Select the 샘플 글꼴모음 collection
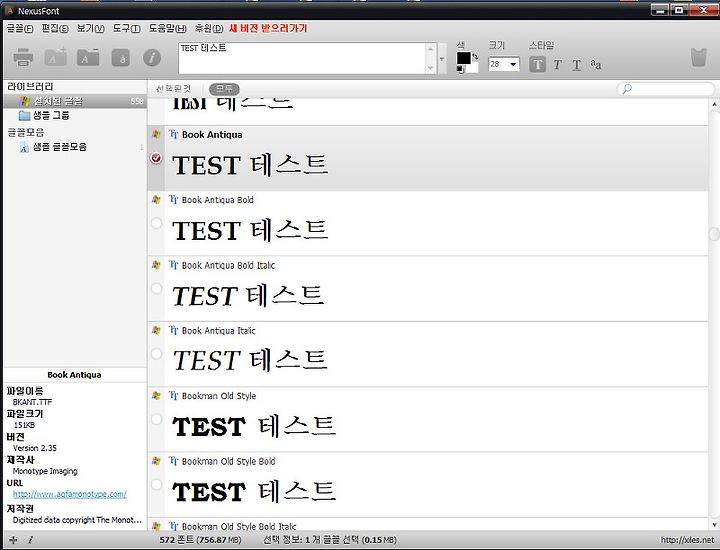 pyautogui.click(x=53, y=147)
